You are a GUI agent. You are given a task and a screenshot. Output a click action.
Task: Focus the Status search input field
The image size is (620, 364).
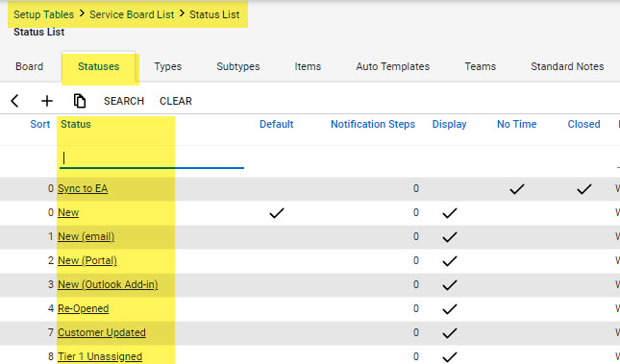click(152, 158)
